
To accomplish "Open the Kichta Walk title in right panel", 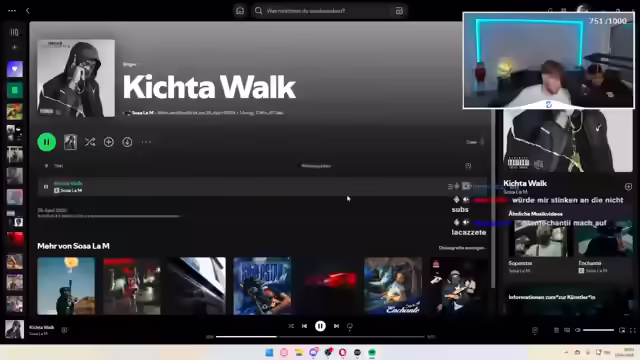I will tap(525, 183).
